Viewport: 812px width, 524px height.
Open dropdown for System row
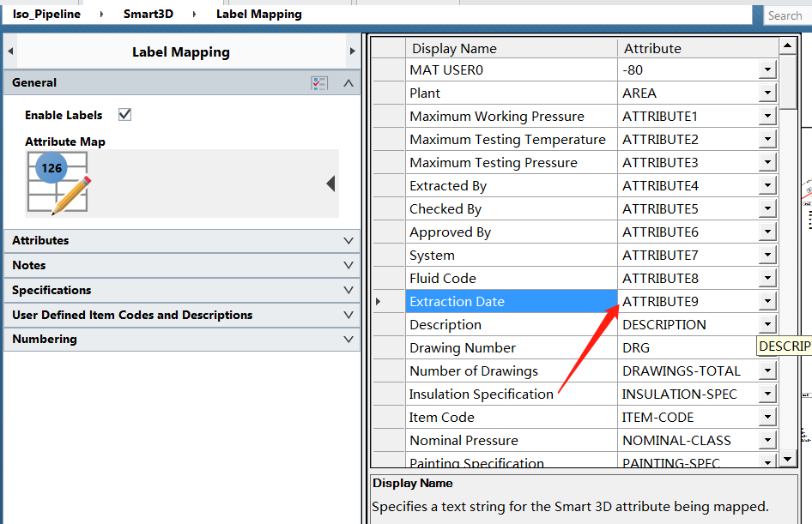pos(767,255)
